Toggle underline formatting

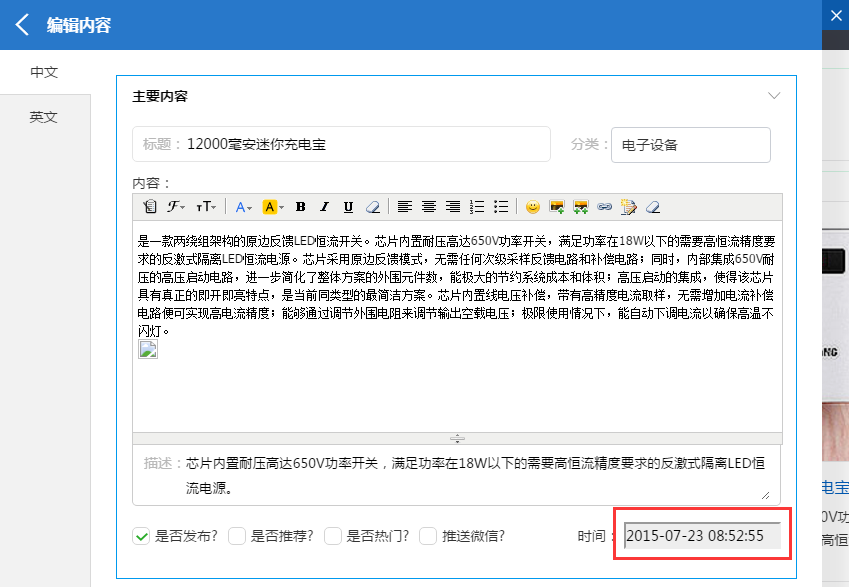click(x=348, y=206)
